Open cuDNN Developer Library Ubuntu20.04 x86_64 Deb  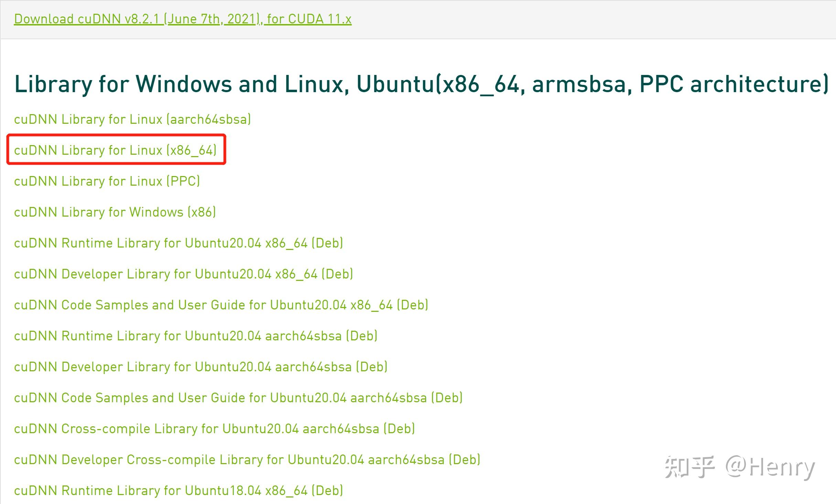(183, 274)
